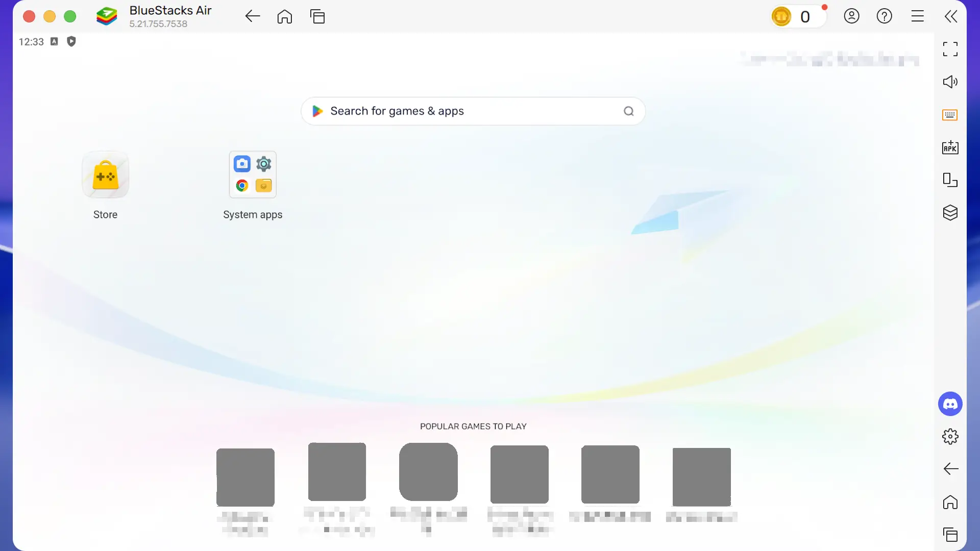Focus the Search for games & apps field
The image size is (980, 551).
(x=472, y=111)
